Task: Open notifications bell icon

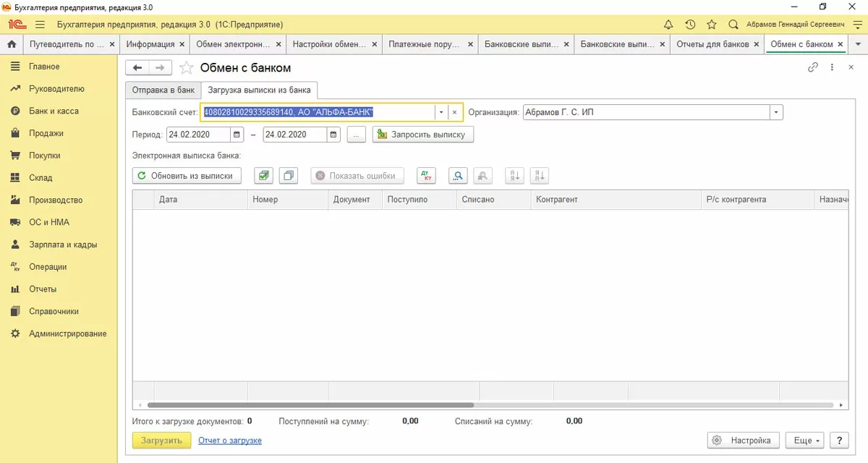Action: (668, 25)
